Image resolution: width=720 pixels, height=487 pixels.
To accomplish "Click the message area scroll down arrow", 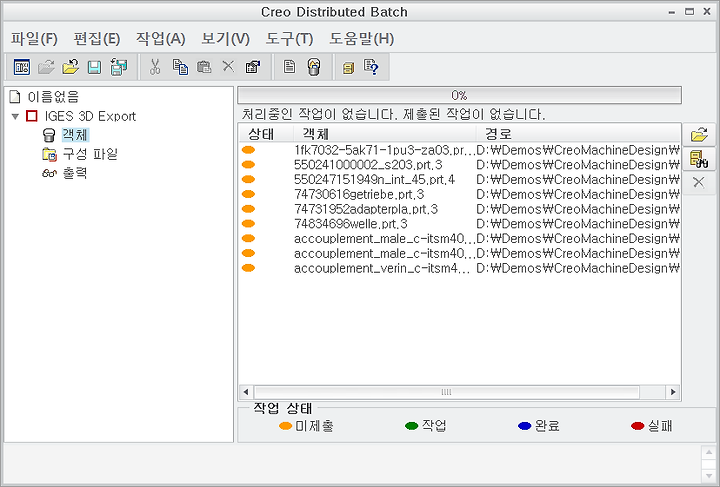I will [709, 476].
